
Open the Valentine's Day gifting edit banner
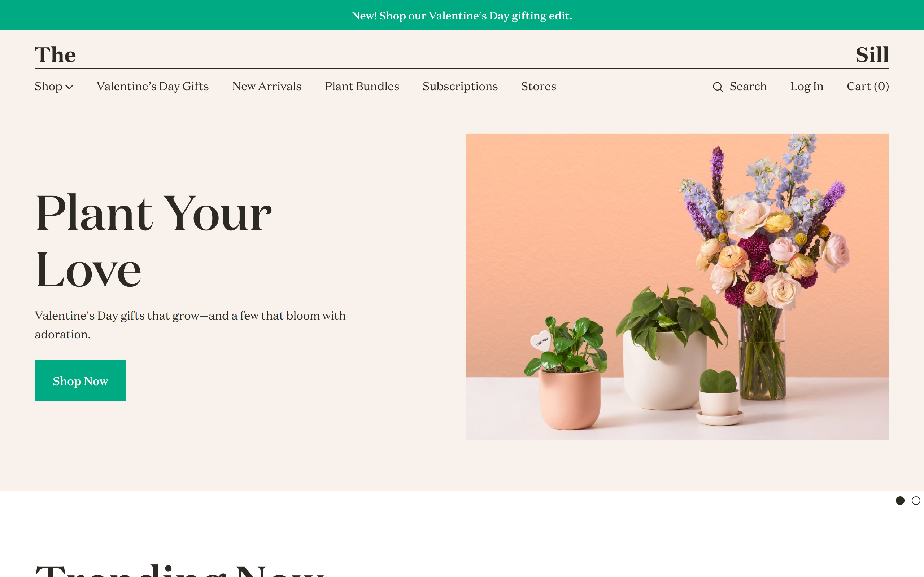click(x=462, y=16)
